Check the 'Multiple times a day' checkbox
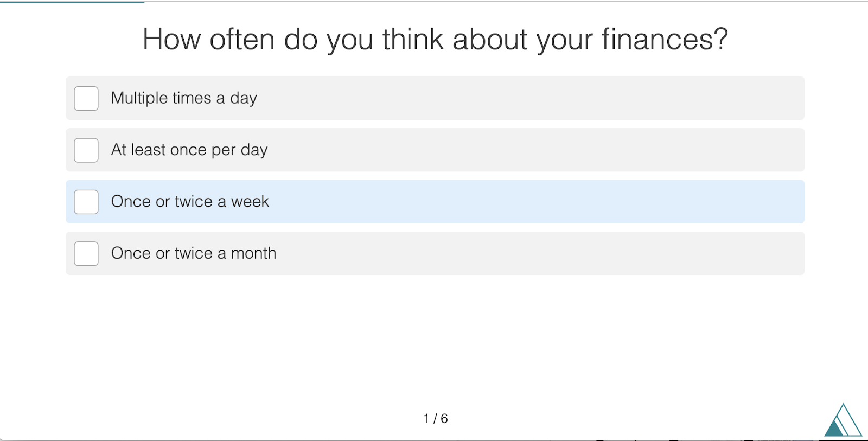 (x=86, y=98)
